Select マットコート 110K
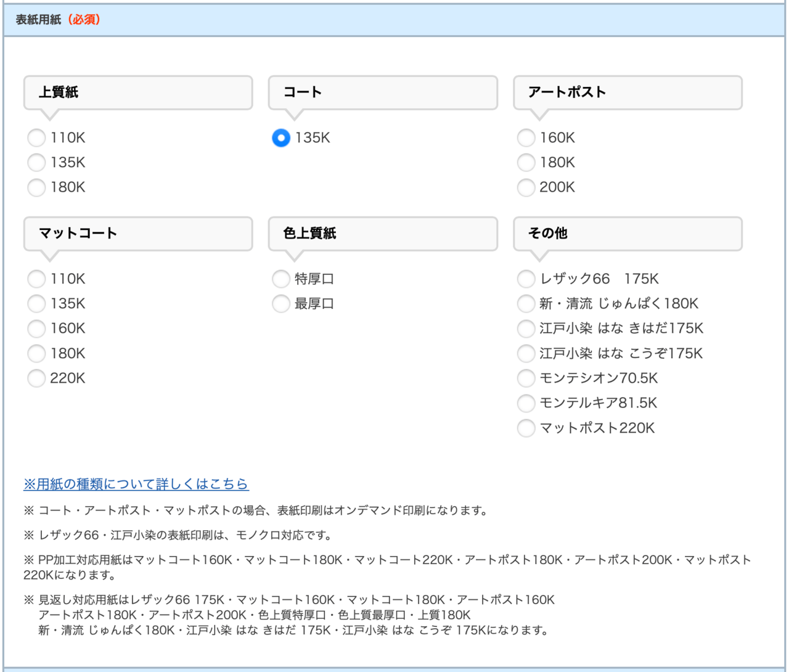The width and height of the screenshot is (789, 672). click(36, 279)
